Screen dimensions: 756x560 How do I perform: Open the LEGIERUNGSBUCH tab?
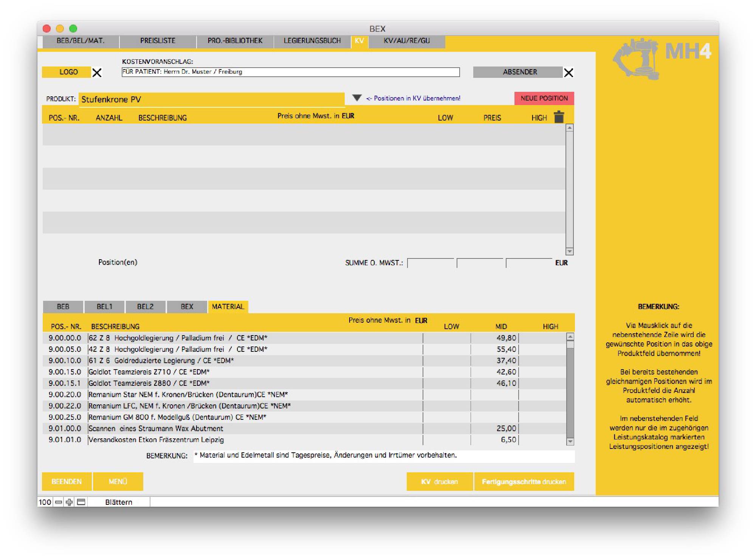click(x=312, y=41)
